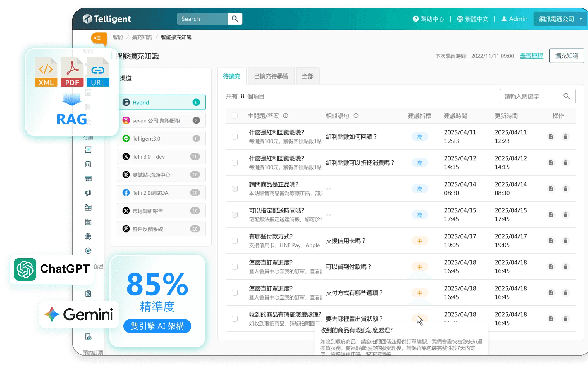This screenshot has width=588, height=367.
Task: Click info icon next to 主問題/答案 header
Action: pyautogui.click(x=286, y=116)
